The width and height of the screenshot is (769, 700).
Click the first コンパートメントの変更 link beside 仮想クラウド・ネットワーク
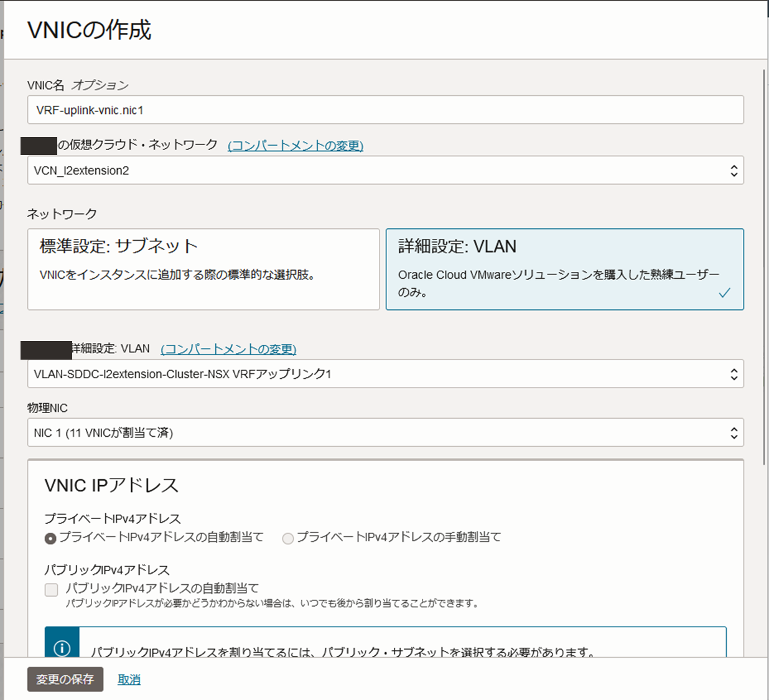296,146
